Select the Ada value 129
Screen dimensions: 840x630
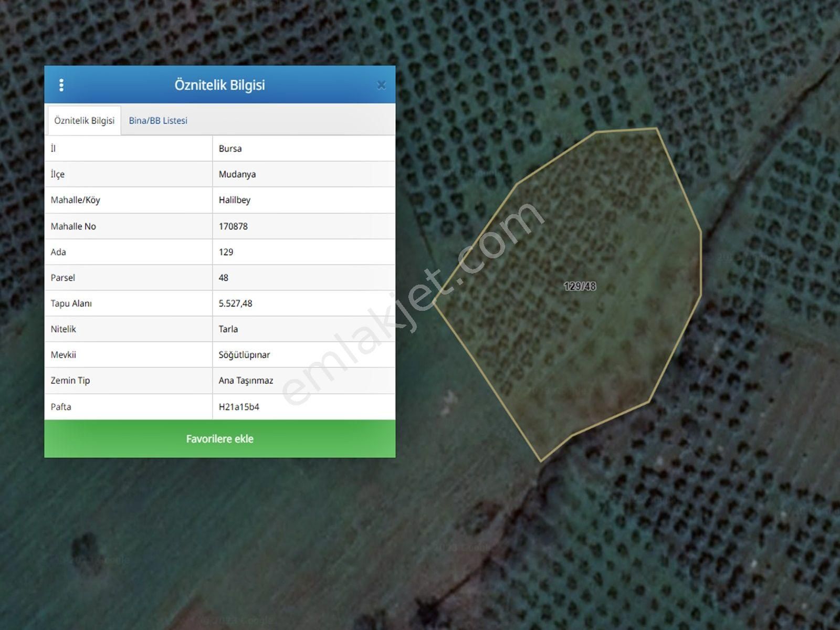click(x=226, y=252)
